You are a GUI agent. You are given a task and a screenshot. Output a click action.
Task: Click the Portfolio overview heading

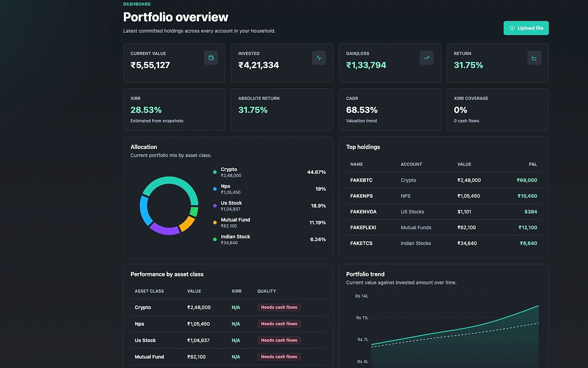(176, 17)
